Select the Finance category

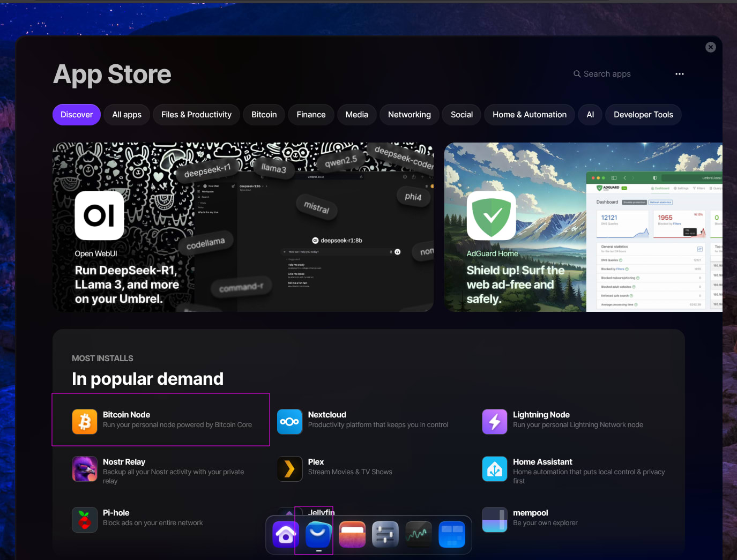pos(311,115)
